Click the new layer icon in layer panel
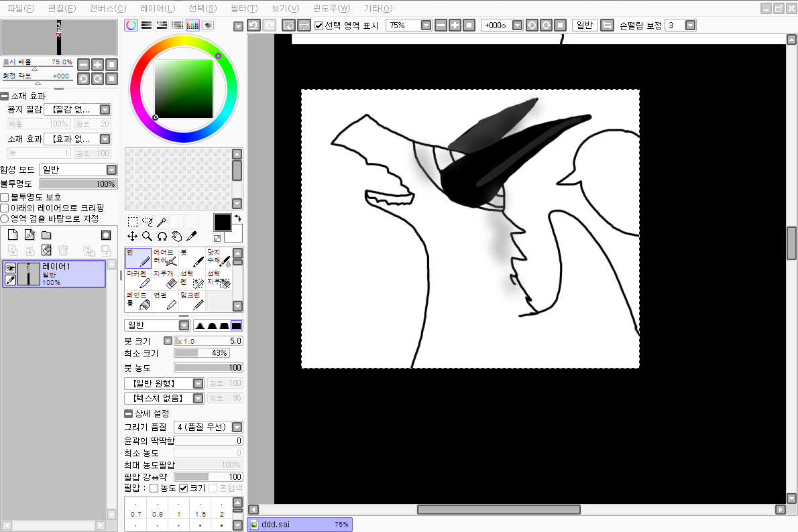 (12, 235)
